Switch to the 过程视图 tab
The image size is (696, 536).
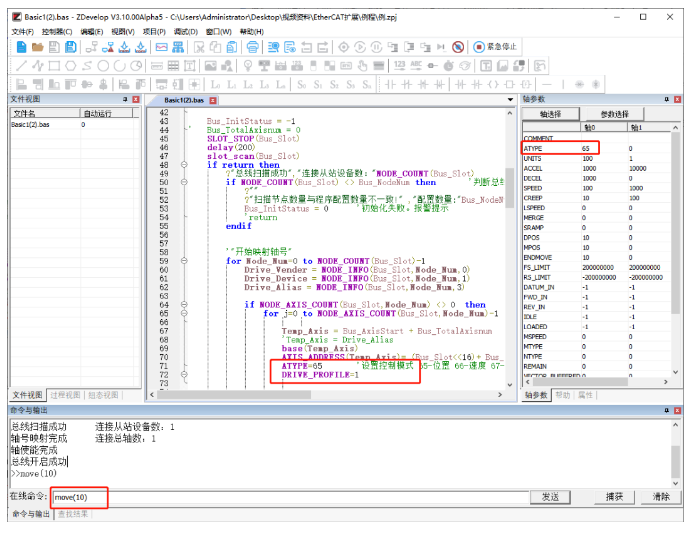66,395
